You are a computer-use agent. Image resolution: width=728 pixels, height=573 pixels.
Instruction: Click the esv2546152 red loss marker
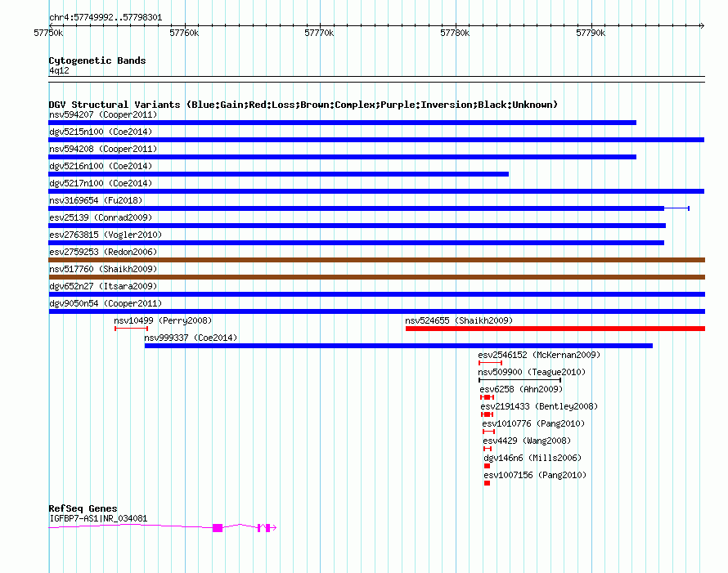point(490,363)
